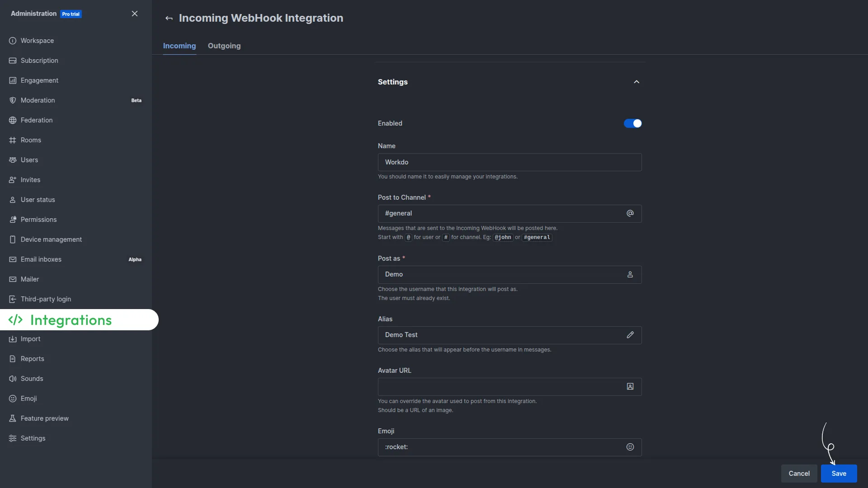The image size is (868, 488).
Task: Click the shield icon for Moderation Beta
Action: 13,100
